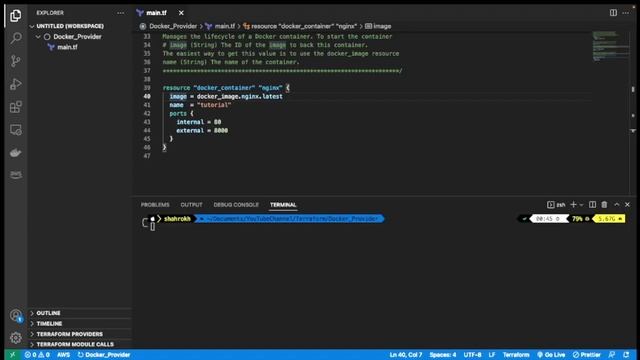Open the Accounts menu
The image size is (640, 360).
[16, 315]
